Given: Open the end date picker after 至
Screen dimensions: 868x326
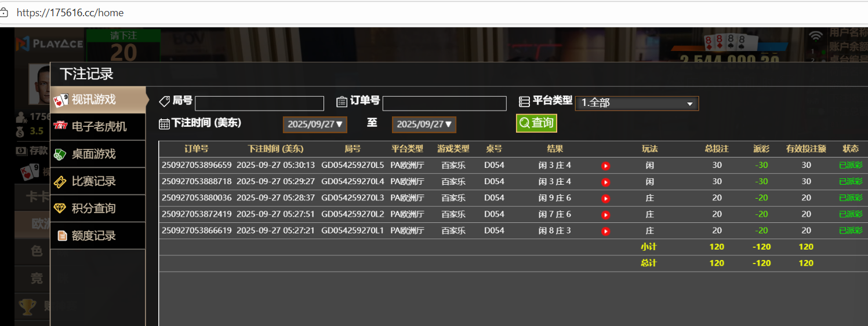Looking at the screenshot, I should 424,124.
